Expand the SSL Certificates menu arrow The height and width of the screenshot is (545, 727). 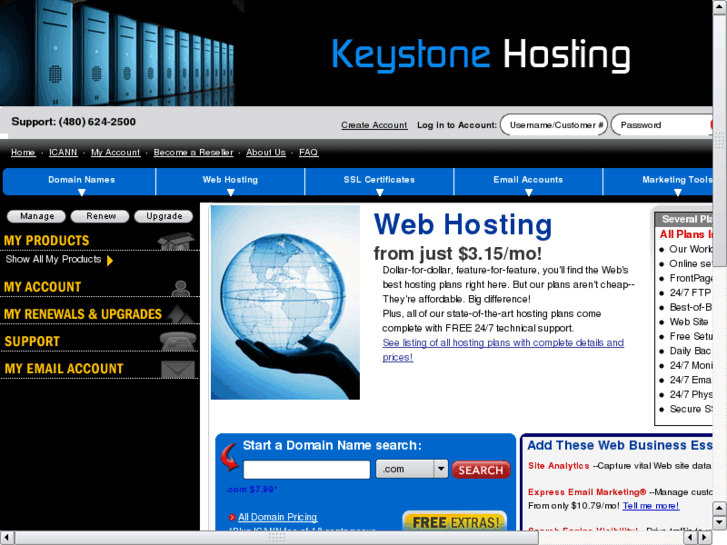coord(380,192)
